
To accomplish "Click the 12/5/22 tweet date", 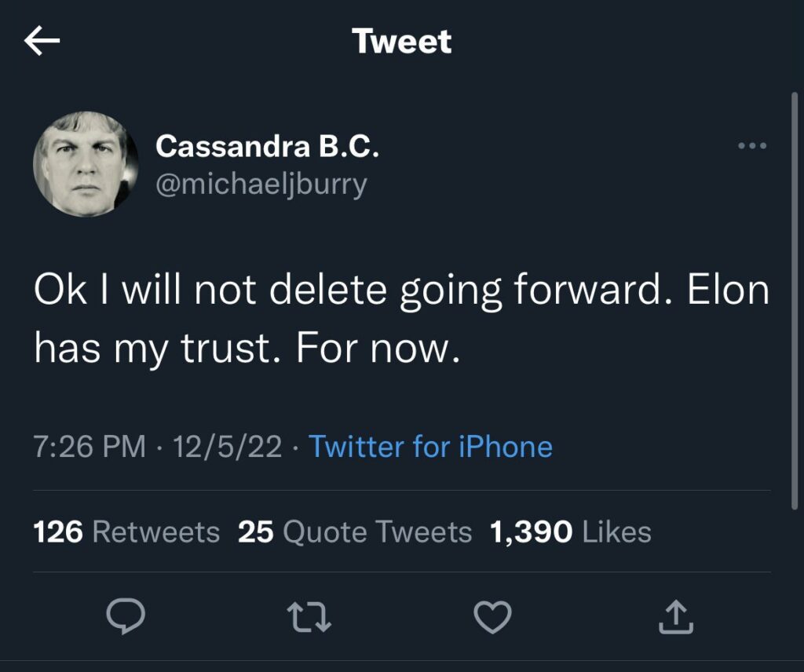I will tap(227, 447).
